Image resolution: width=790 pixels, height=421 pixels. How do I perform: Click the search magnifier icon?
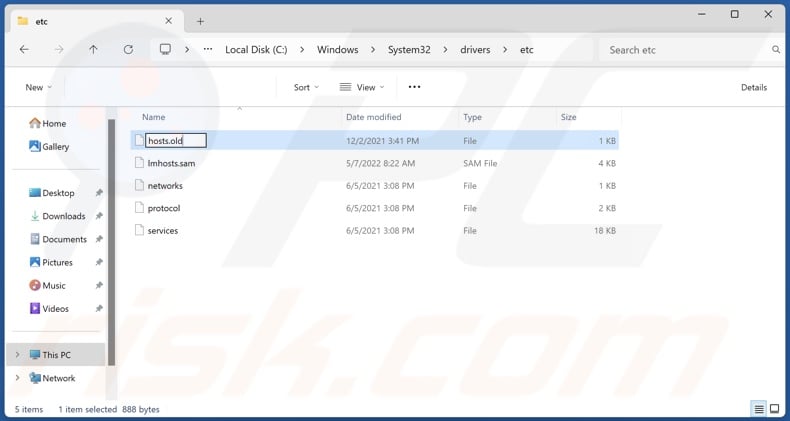point(776,49)
